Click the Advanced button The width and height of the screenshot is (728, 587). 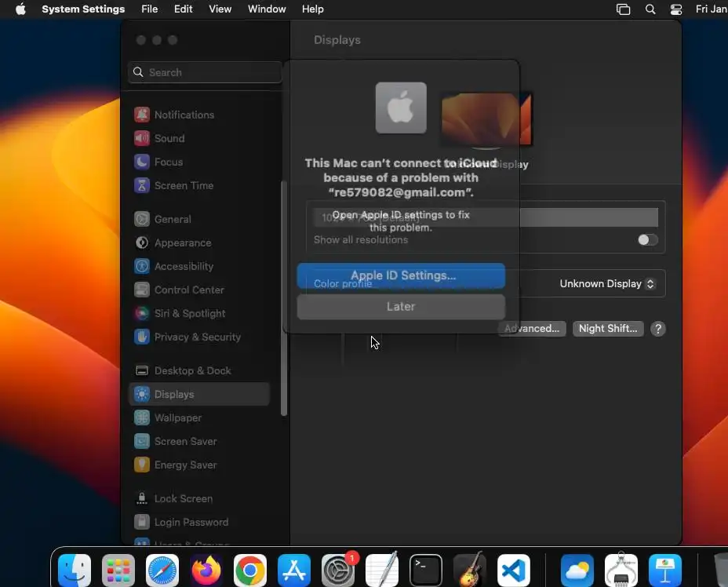tap(532, 328)
